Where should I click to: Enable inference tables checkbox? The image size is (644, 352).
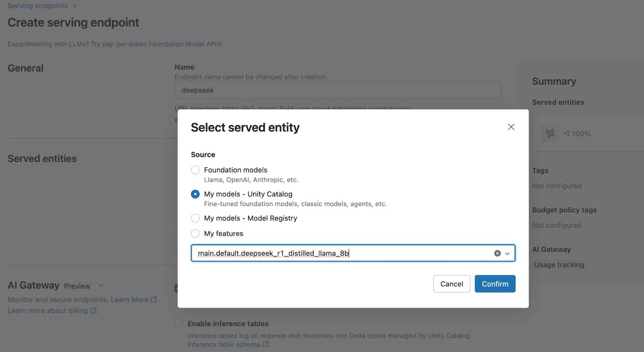[x=179, y=324]
